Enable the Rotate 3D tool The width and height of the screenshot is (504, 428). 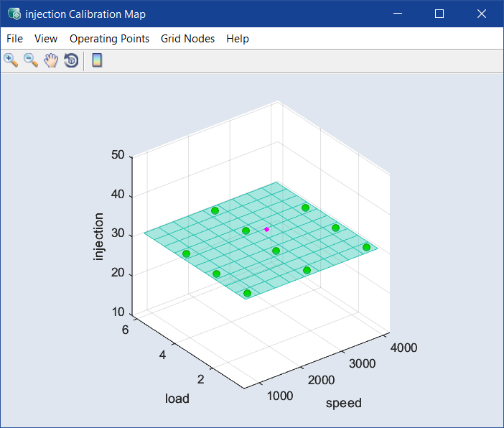[x=71, y=60]
